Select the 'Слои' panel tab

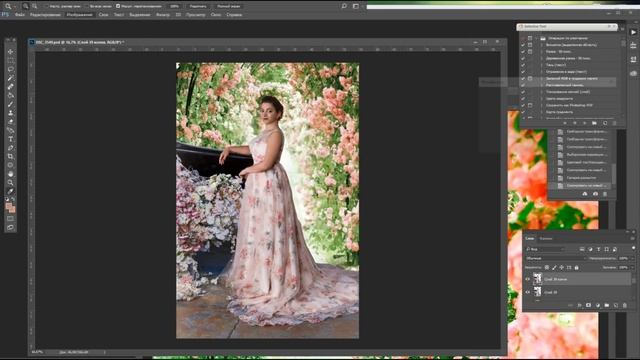coord(529,238)
